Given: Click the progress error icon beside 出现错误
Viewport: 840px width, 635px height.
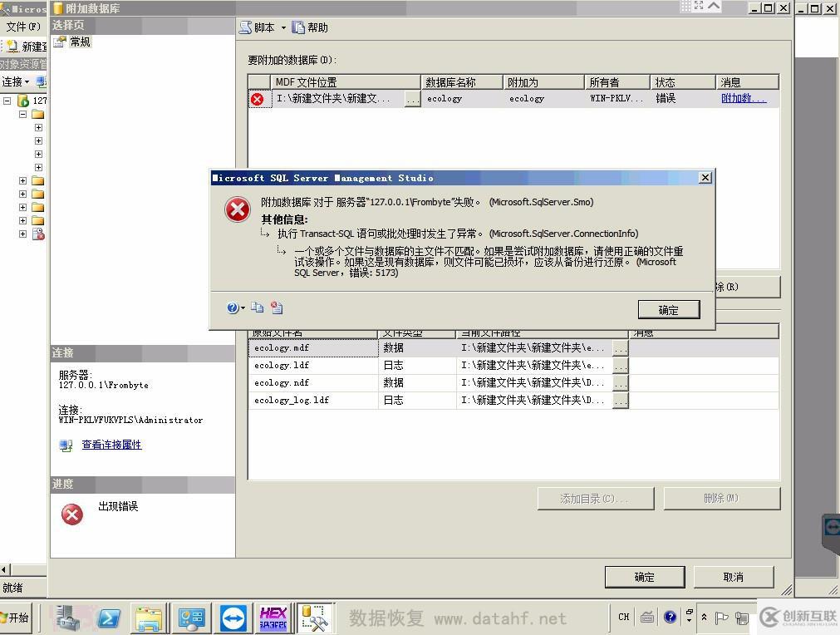Looking at the screenshot, I should 71,514.
